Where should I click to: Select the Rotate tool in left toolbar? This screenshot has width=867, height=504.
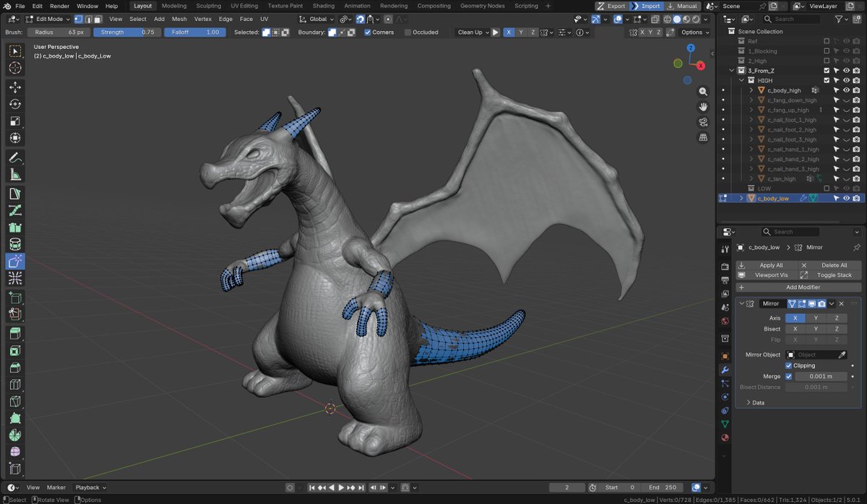click(15, 104)
